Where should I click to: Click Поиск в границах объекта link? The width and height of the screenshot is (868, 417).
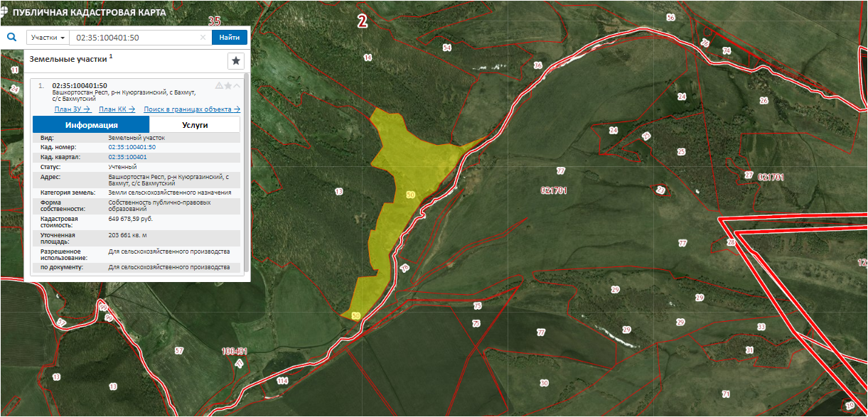(192, 109)
